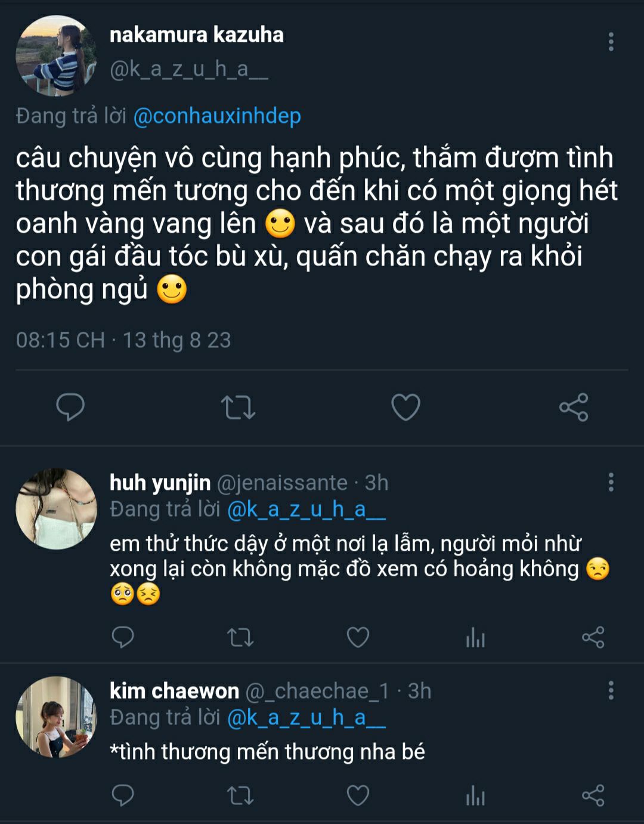Retweet kim chaewon's reply

coord(240,795)
